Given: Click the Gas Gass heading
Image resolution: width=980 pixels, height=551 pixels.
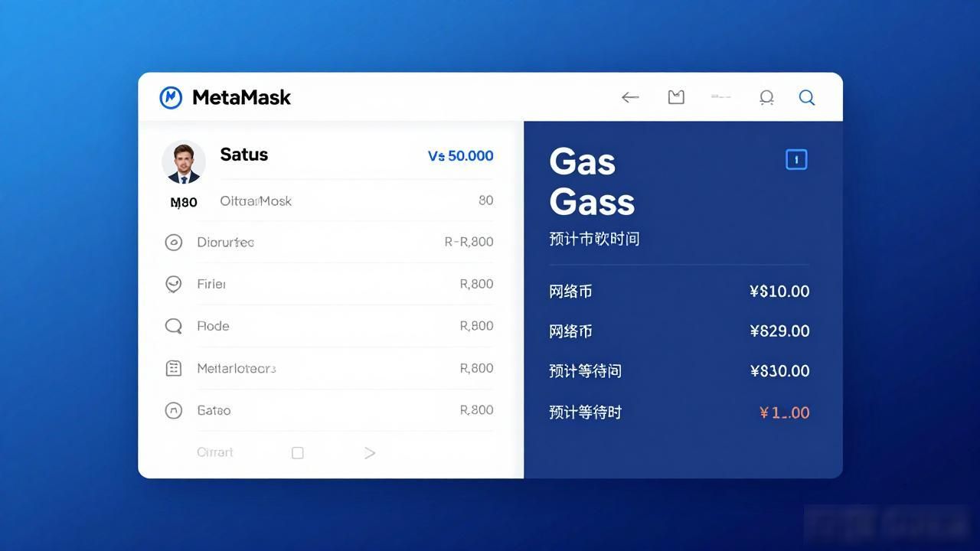Looking at the screenshot, I should (x=593, y=182).
